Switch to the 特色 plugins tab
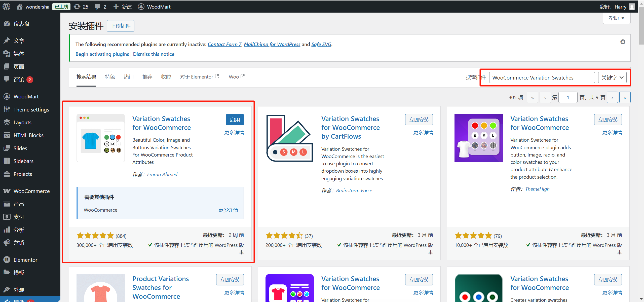The width and height of the screenshot is (644, 302). pyautogui.click(x=110, y=77)
